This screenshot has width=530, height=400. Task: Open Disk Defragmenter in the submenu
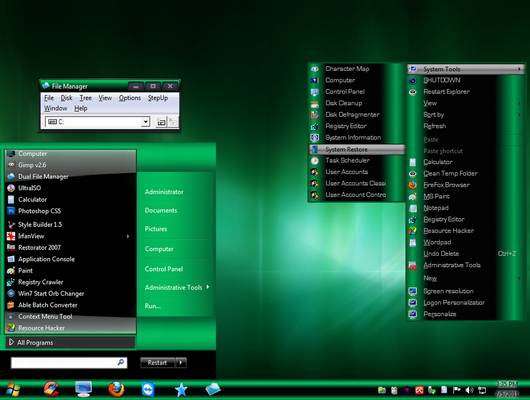click(356, 115)
